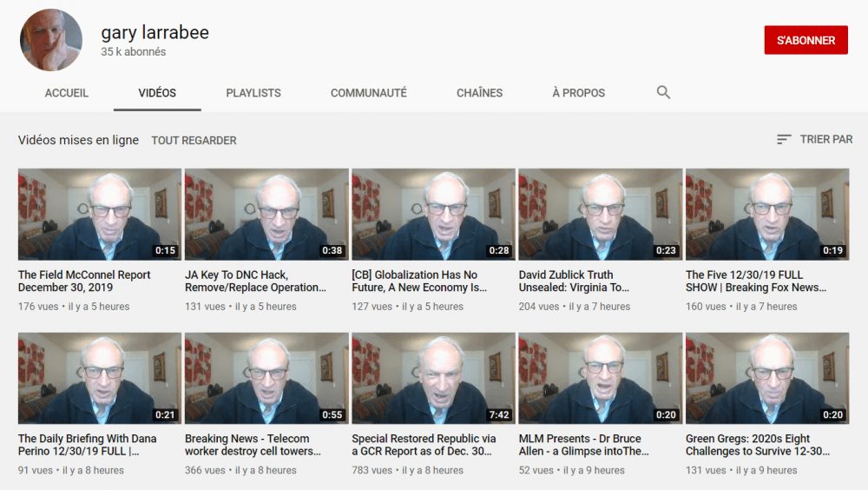This screenshot has height=490, width=868.
Task: Click the 7:42 duration badge
Action: 499,414
